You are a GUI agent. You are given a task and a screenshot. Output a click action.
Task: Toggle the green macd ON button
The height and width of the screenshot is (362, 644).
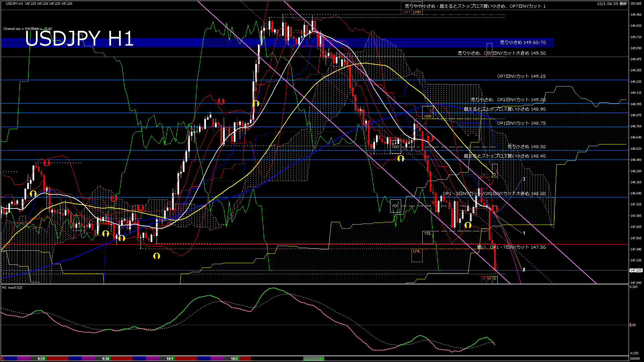(x=313, y=359)
